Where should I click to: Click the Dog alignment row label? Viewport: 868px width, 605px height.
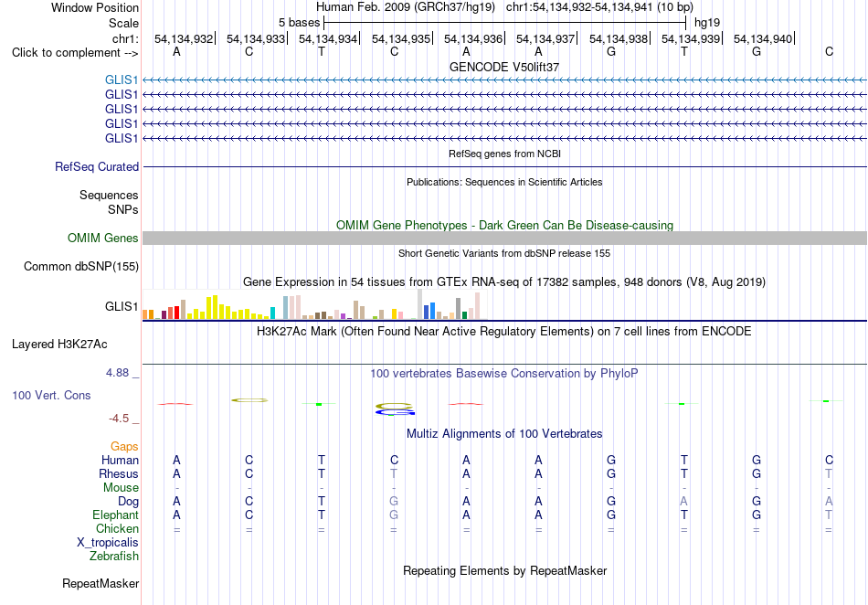click(x=128, y=501)
